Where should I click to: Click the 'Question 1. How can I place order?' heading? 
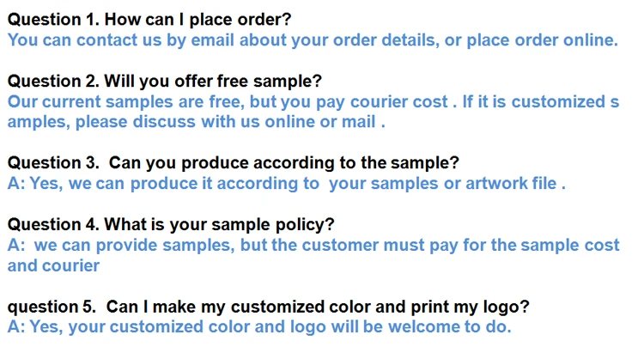149,21
